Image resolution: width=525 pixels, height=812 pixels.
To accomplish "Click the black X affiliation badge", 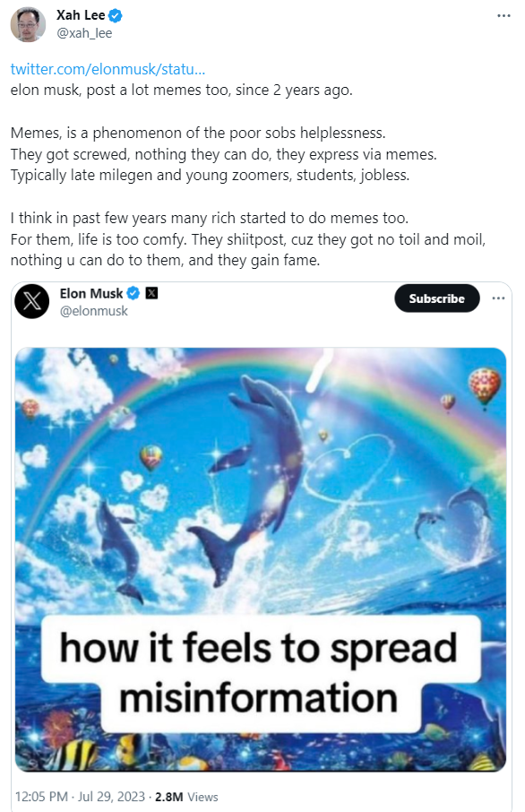I will click(x=151, y=293).
